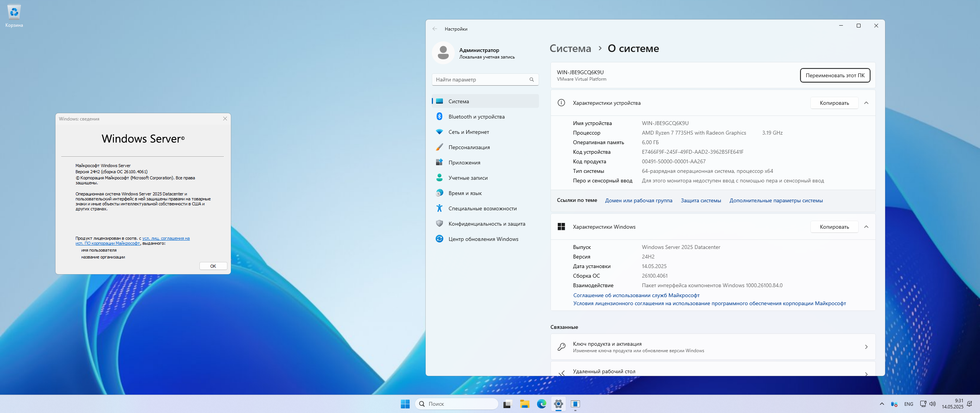Click the info icon beside Характеристики устройства
The width and height of the screenshot is (980, 413).
click(561, 103)
